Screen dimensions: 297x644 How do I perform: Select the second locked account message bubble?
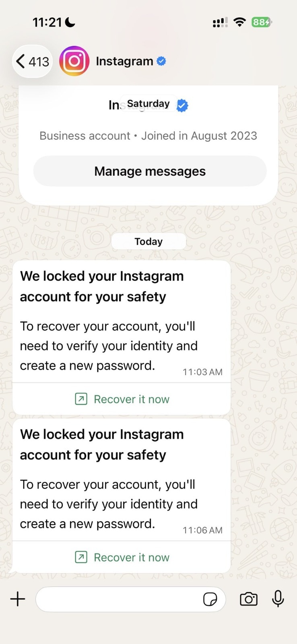pyautogui.click(x=122, y=496)
